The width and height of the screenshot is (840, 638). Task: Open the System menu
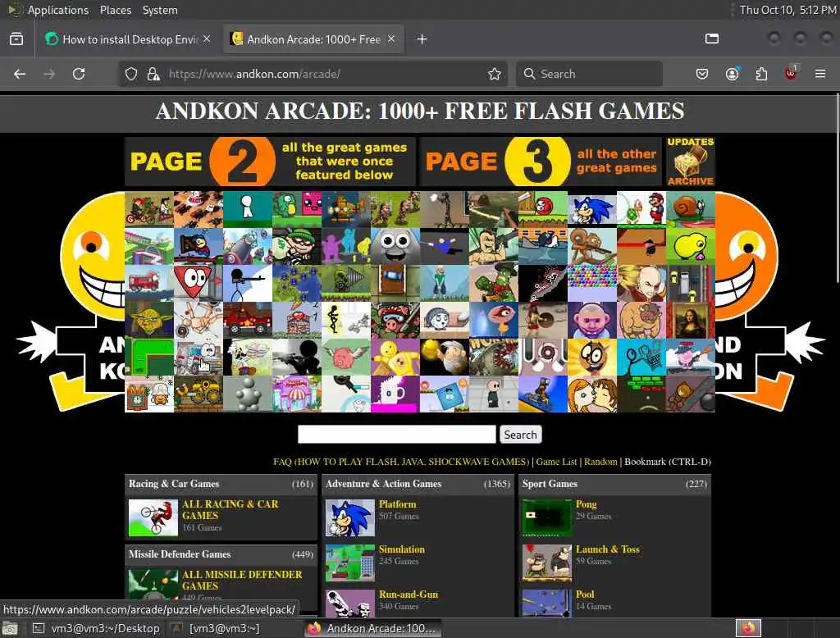click(160, 10)
